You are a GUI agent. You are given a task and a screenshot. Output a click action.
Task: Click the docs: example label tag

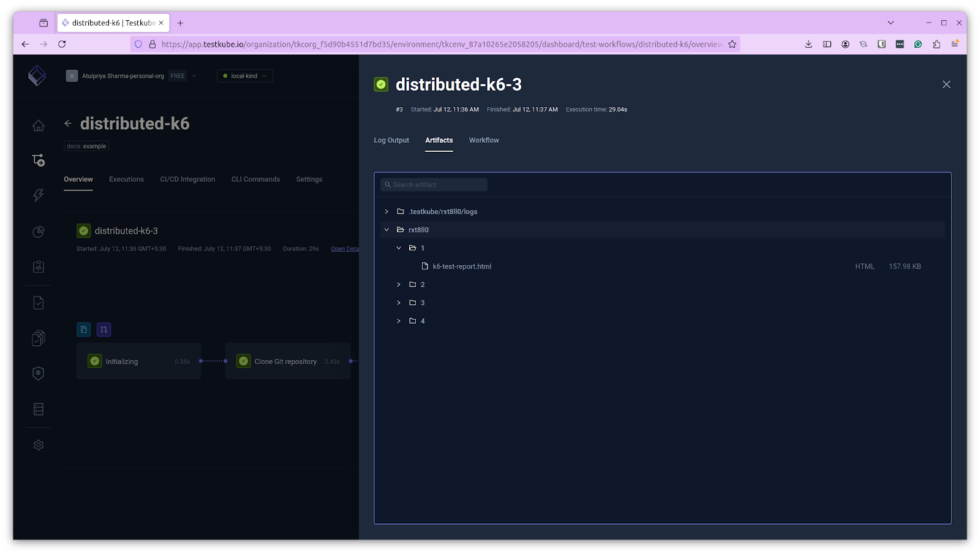tap(86, 146)
